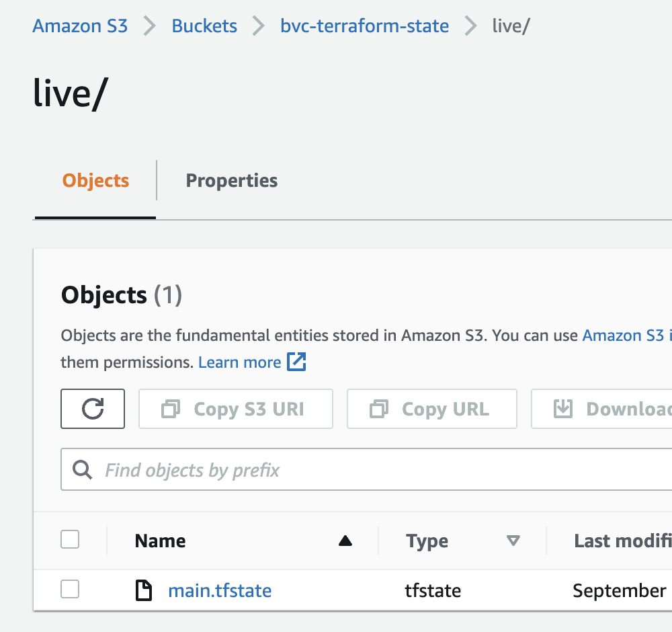Click the magnifier icon in search box
The image size is (672, 632).
[83, 469]
